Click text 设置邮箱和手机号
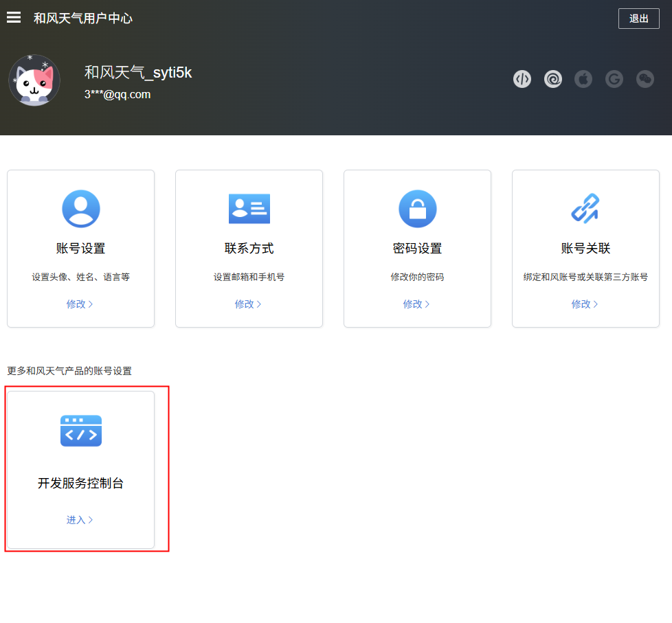 [249, 277]
